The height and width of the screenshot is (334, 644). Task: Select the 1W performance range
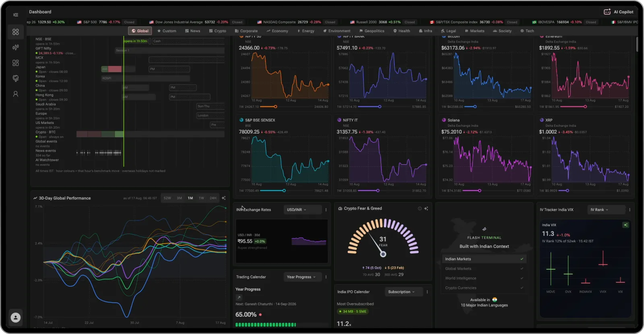[x=201, y=198]
